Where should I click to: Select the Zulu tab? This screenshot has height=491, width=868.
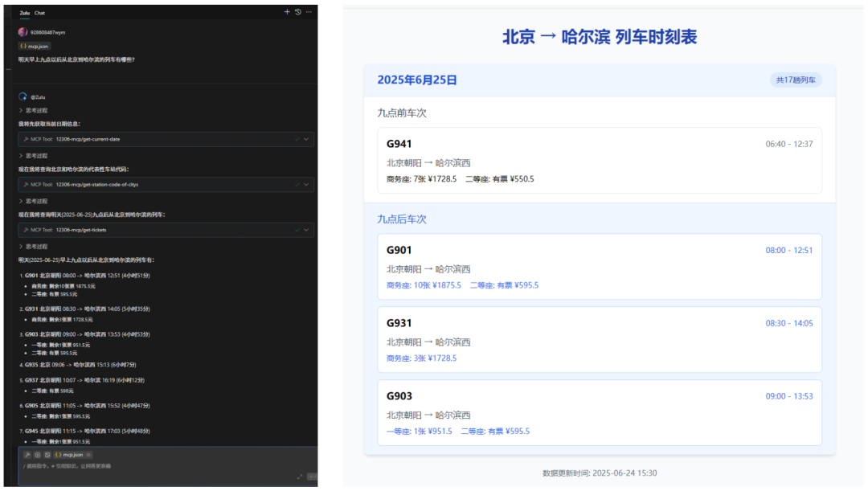(23, 13)
